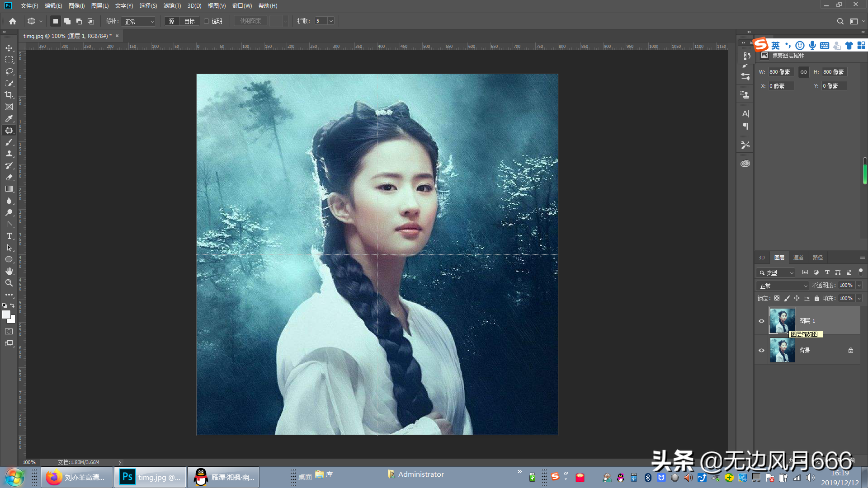Select the Horizontal Type tool

pos(9,236)
